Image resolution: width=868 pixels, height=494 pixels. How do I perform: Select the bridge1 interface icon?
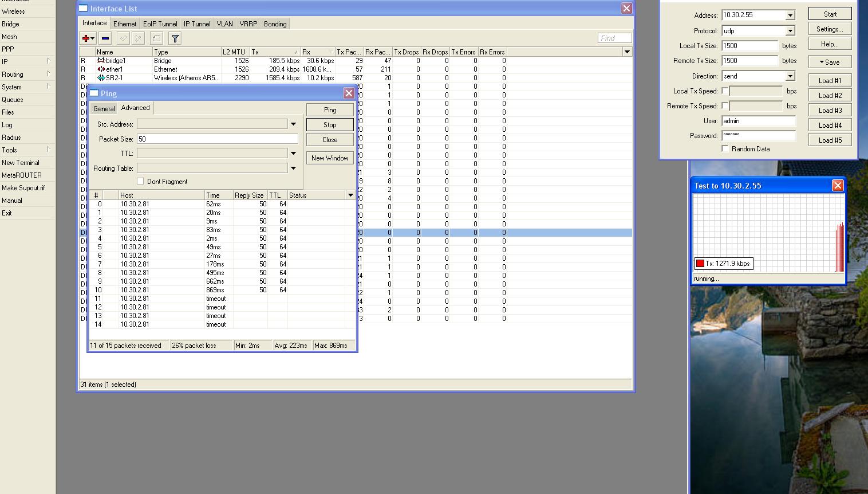[x=101, y=61]
